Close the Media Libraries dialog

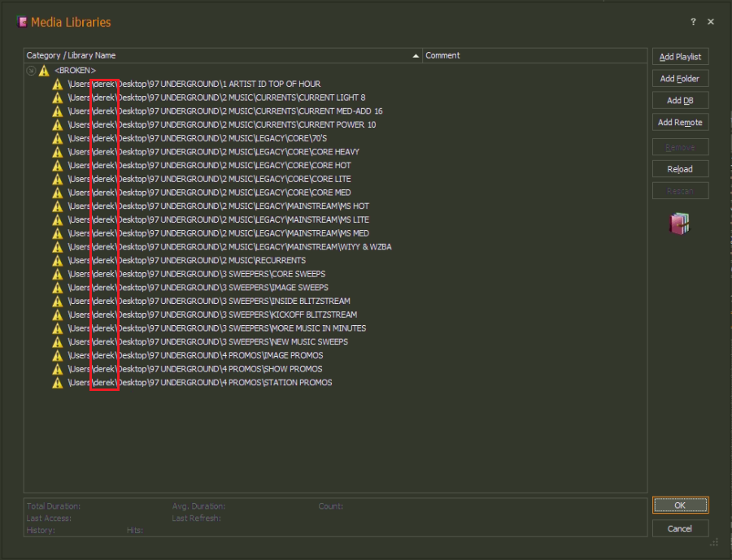click(711, 21)
